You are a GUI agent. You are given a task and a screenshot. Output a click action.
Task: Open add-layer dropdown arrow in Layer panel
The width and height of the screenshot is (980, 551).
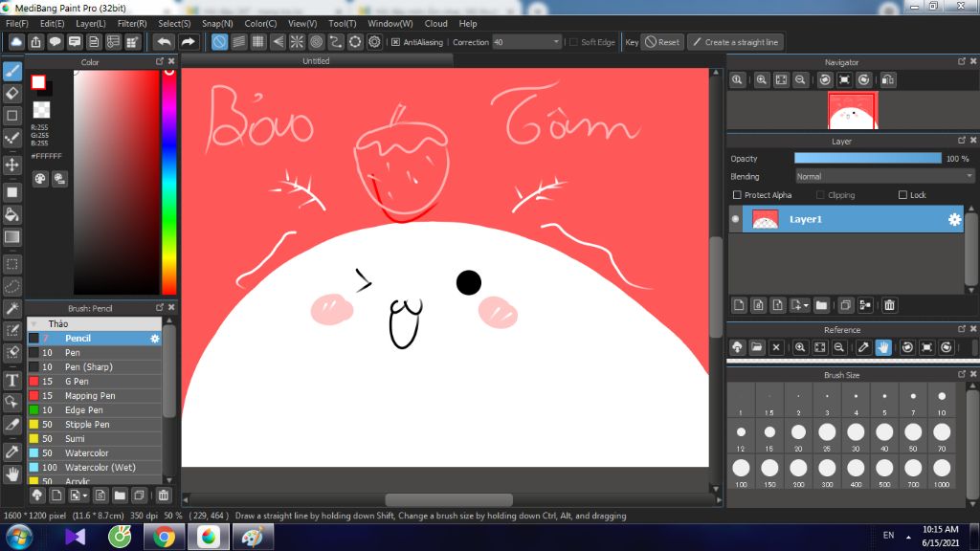pyautogui.click(x=806, y=305)
